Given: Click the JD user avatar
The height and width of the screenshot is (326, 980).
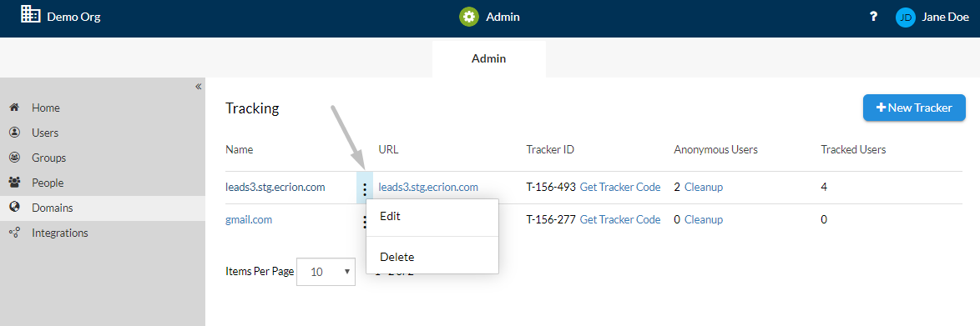Looking at the screenshot, I should (x=905, y=18).
